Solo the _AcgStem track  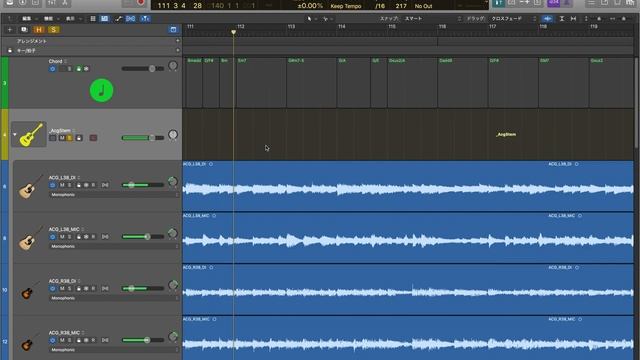pos(69,138)
